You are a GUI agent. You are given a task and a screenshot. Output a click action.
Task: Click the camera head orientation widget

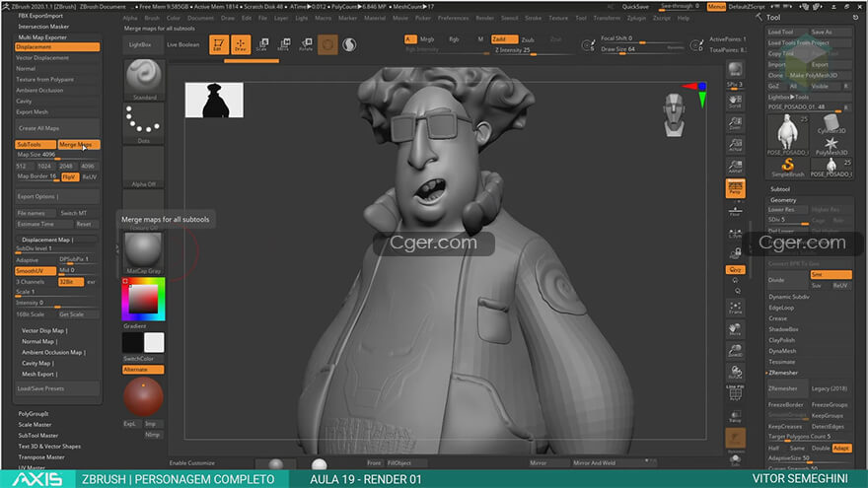tap(675, 115)
